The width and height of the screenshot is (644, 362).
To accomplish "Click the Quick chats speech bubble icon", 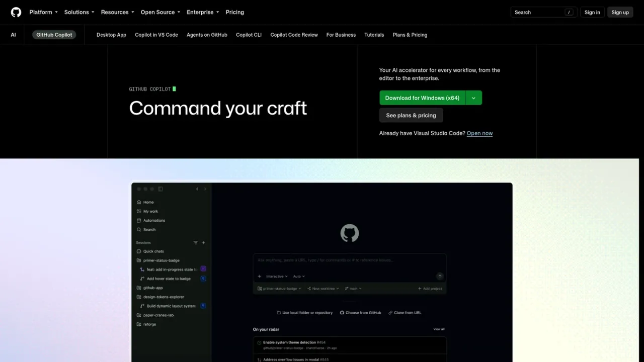I will click(x=139, y=251).
